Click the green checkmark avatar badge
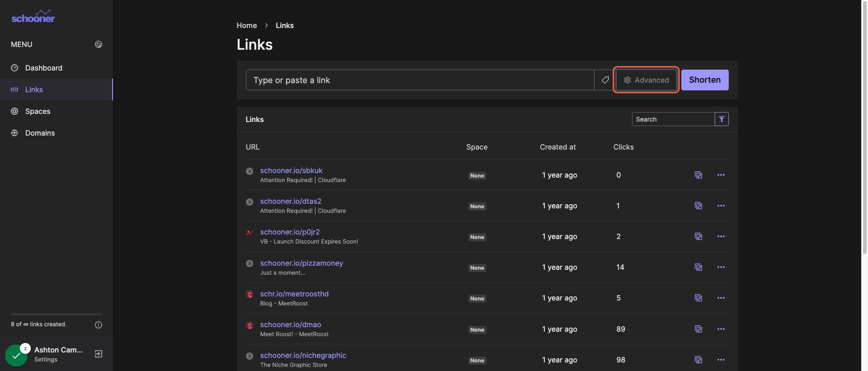 (16, 355)
